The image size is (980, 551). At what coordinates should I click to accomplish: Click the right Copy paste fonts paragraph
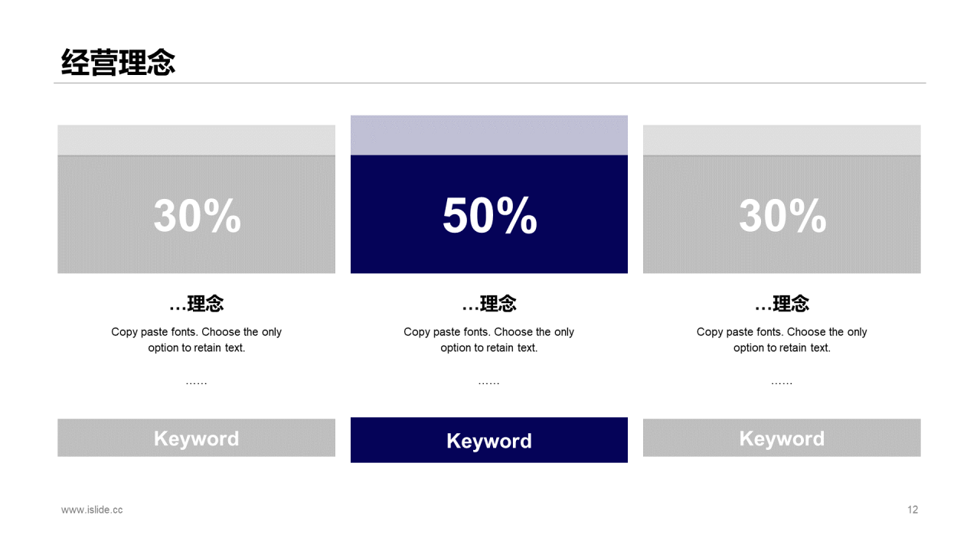(782, 340)
